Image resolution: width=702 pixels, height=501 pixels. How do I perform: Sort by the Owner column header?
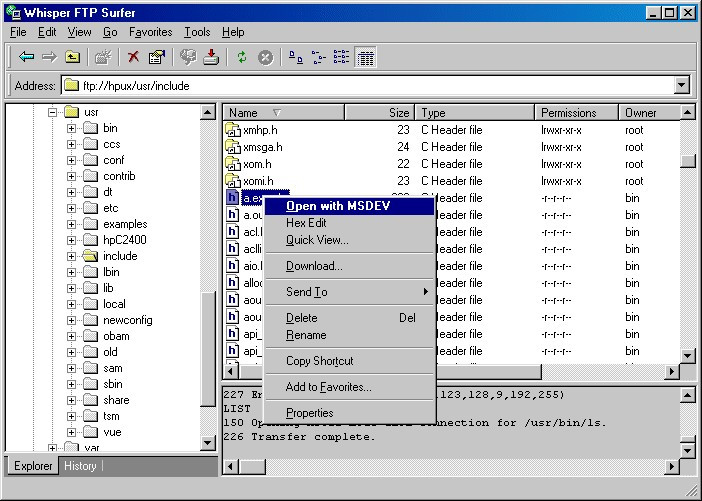649,113
